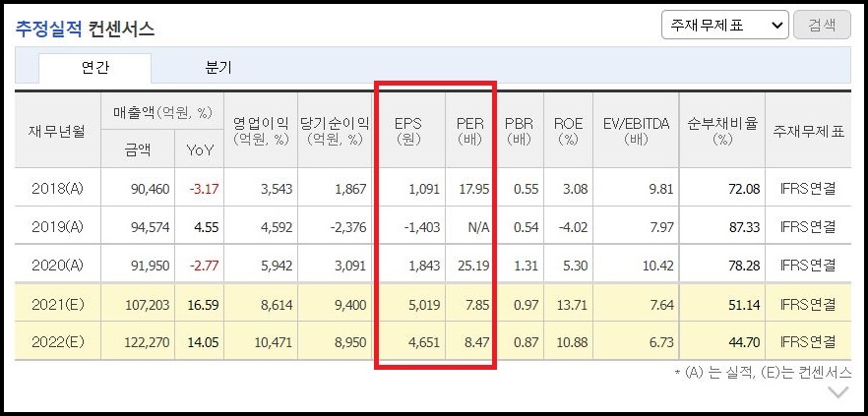Select the 2022(E) row label
This screenshot has width=868, height=416.
57,342
